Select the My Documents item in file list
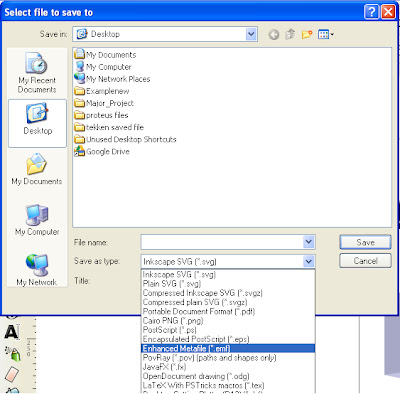400x394 pixels. (105, 54)
